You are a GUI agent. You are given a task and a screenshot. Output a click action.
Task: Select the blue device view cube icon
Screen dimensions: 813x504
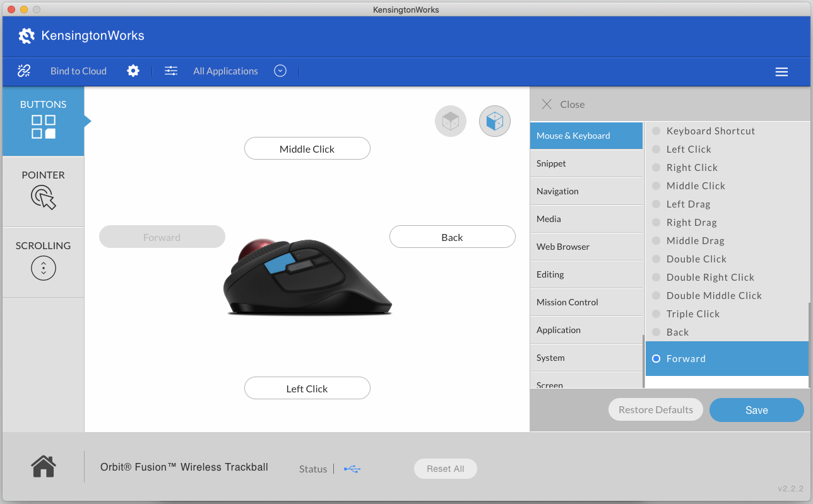(x=494, y=121)
